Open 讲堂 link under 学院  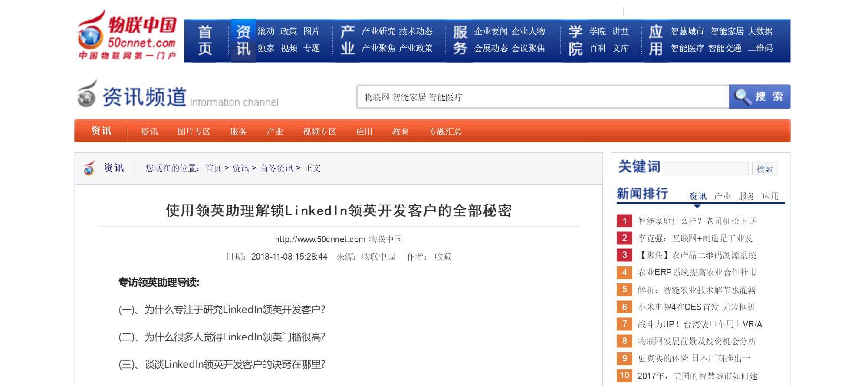(x=621, y=31)
